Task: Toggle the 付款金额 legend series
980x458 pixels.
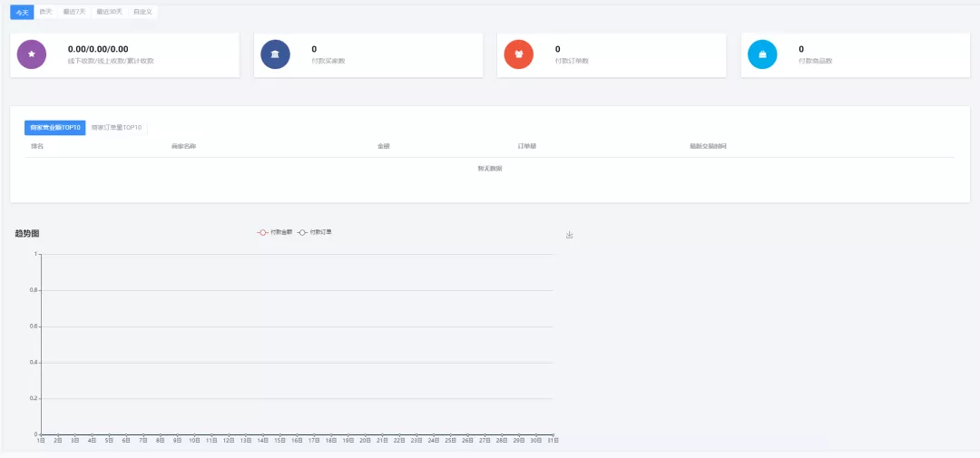Action: tap(275, 232)
